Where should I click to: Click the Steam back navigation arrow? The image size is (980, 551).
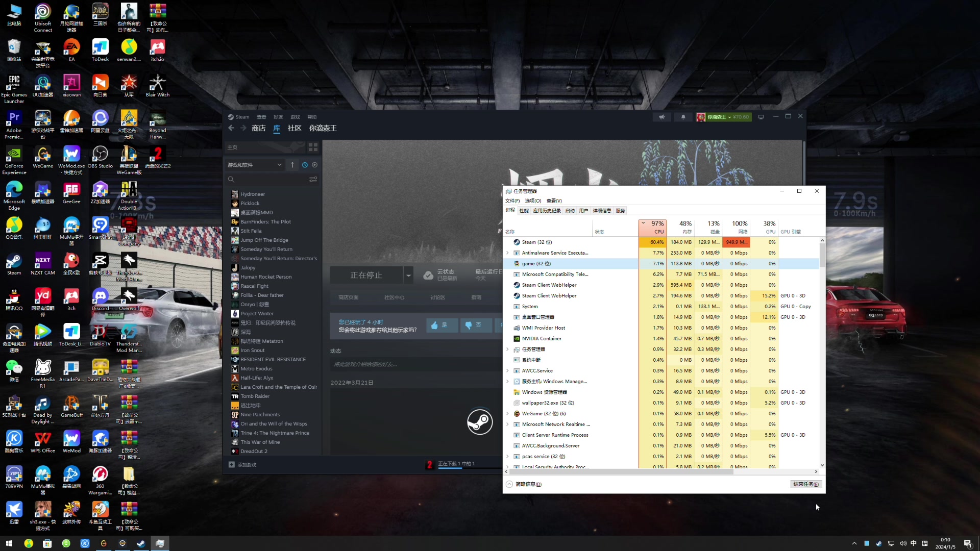(231, 129)
